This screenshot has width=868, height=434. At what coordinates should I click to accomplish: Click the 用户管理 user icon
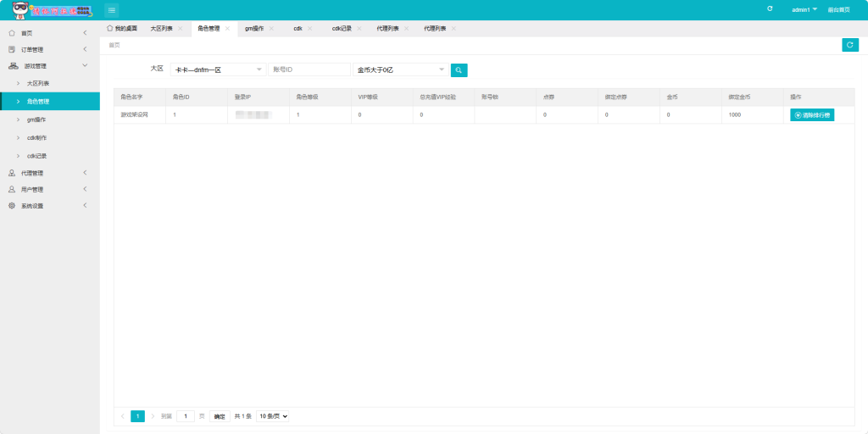click(12, 189)
